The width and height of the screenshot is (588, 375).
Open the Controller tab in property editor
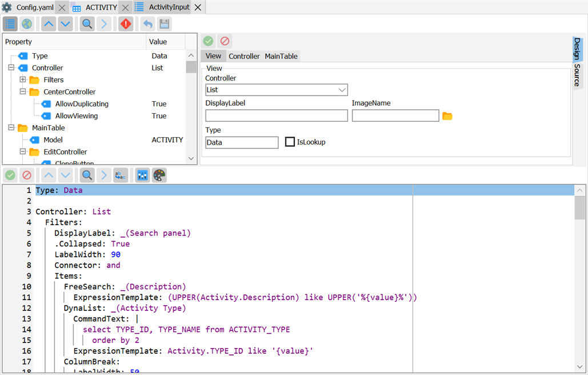click(244, 56)
